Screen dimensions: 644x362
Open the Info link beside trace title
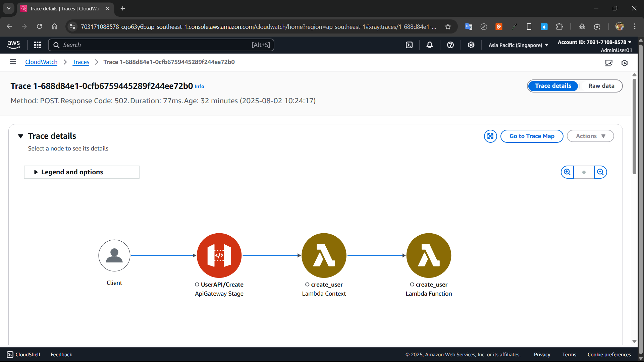tap(199, 86)
